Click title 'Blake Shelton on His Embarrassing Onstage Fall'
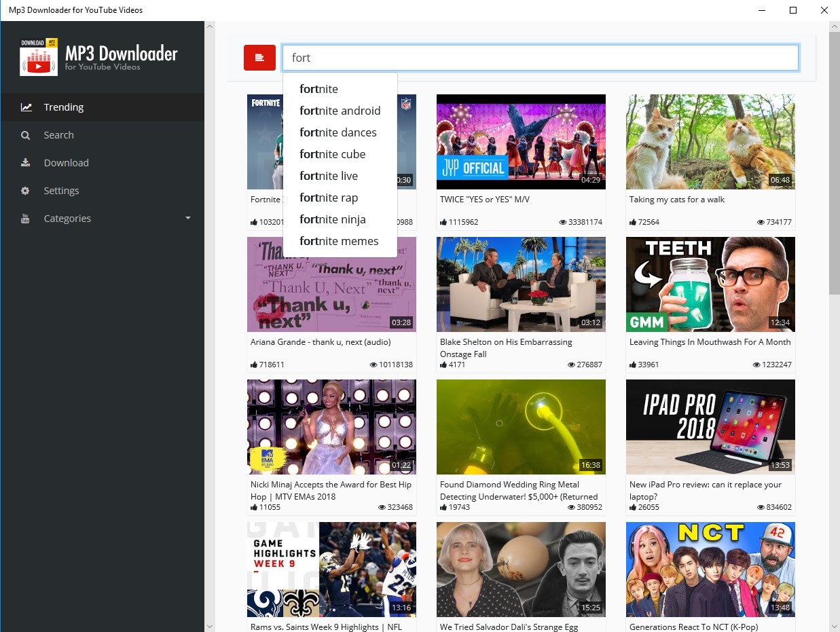The image size is (840, 632). pyautogui.click(x=506, y=348)
